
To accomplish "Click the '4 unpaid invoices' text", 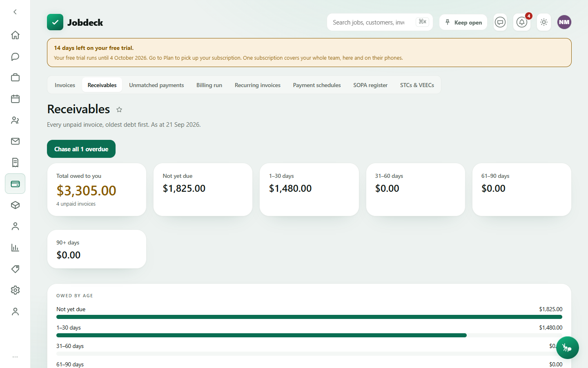I will [x=76, y=204].
